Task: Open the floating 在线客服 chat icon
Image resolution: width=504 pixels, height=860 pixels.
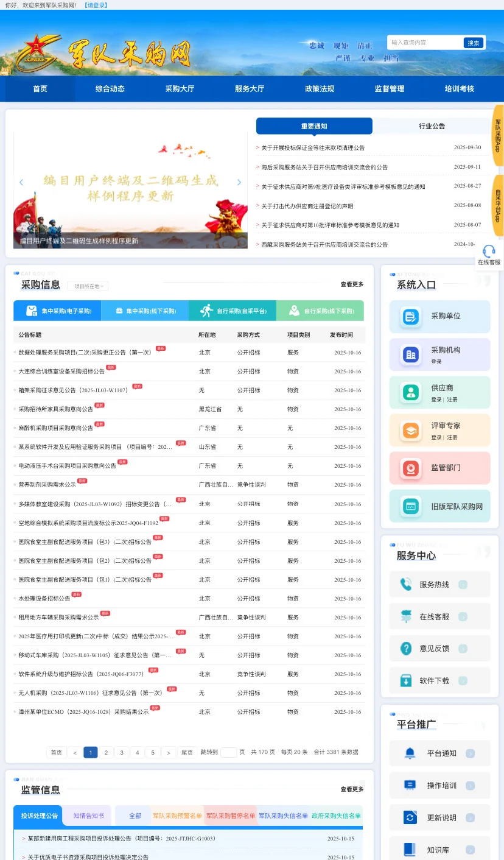Action: pos(488,252)
